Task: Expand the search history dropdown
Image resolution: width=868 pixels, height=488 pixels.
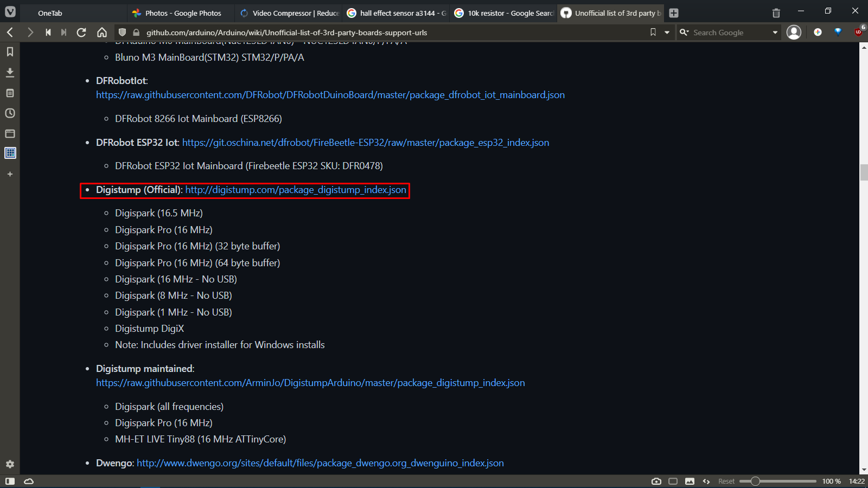Action: click(x=775, y=33)
